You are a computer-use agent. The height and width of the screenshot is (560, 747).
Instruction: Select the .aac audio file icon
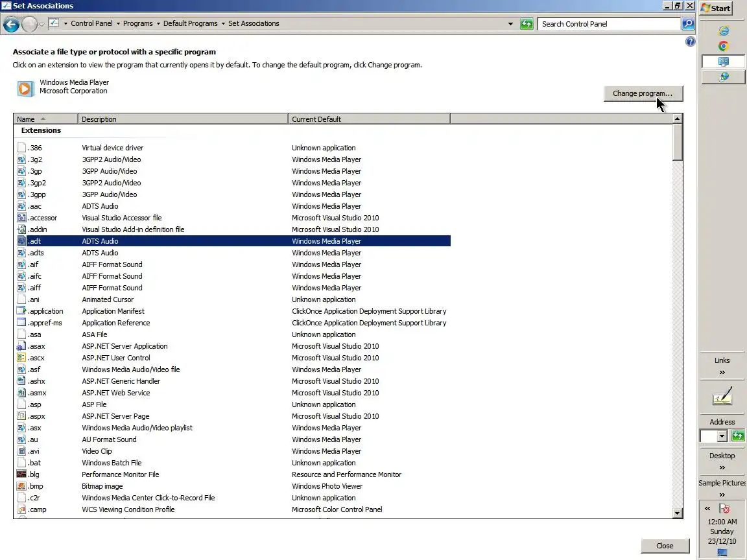pyautogui.click(x=21, y=206)
